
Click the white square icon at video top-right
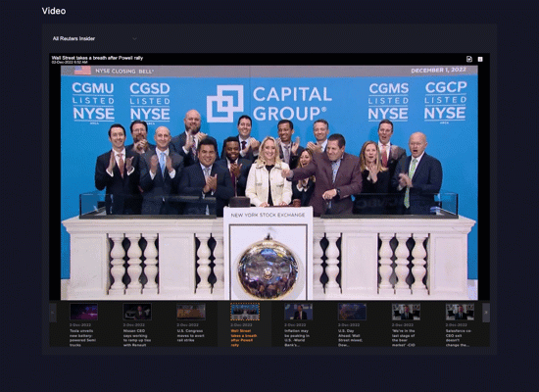(x=480, y=59)
